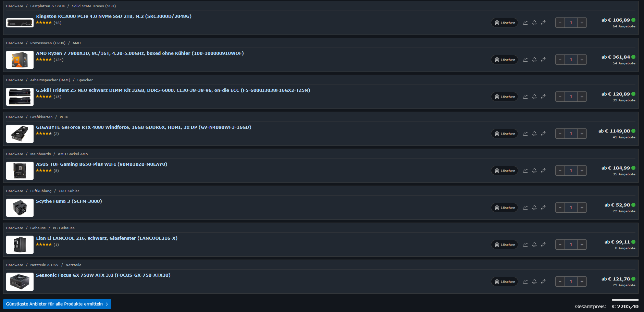Open the price history chart for the Kingston KC3000 SSD
This screenshot has width=644, height=312.
(525, 23)
